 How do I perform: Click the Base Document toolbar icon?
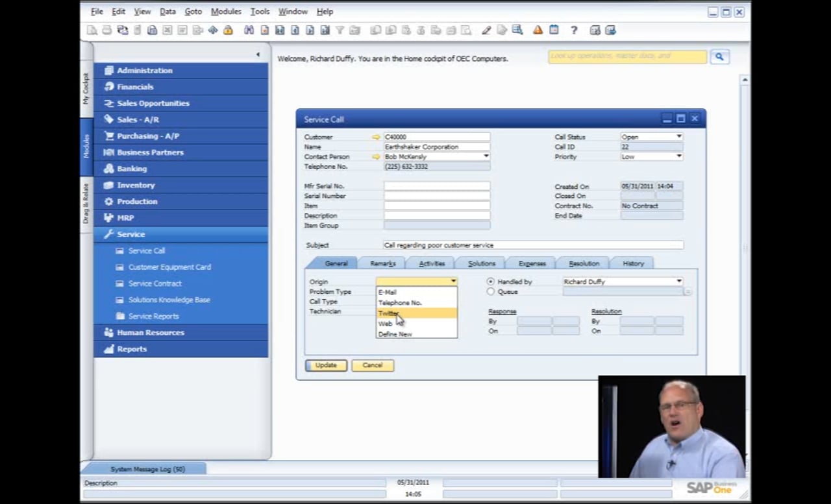click(x=375, y=30)
